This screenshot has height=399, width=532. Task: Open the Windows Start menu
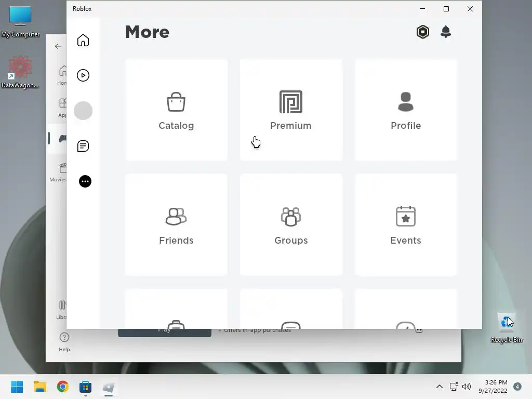point(17,387)
